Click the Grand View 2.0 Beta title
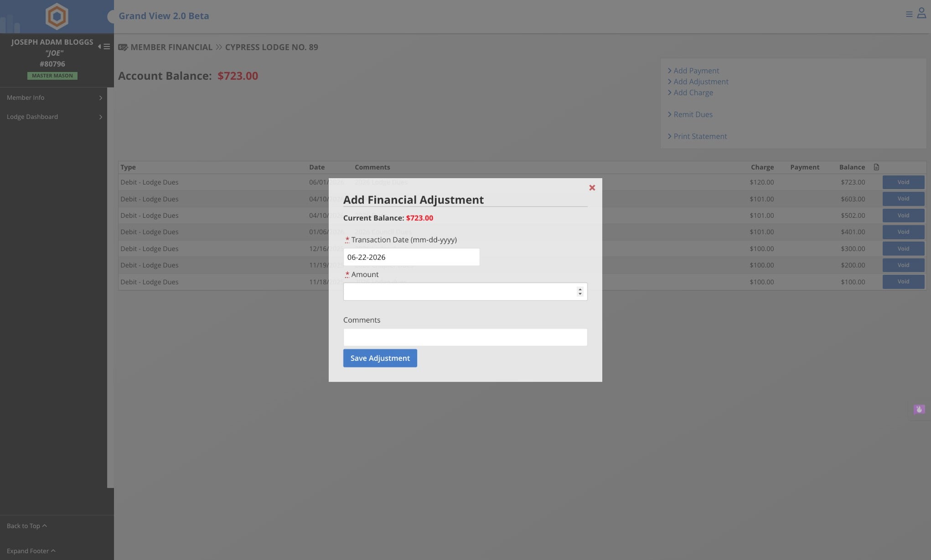The width and height of the screenshot is (931, 560). click(x=164, y=16)
